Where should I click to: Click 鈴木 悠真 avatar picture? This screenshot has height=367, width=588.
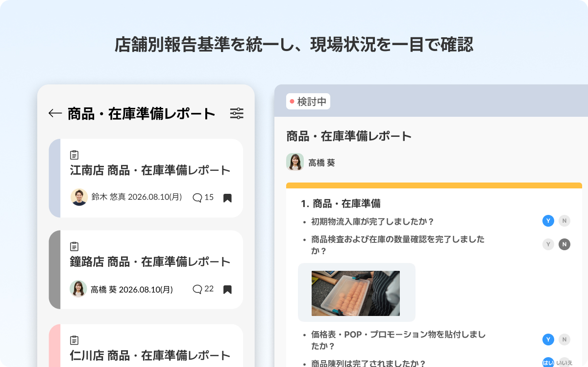pyautogui.click(x=79, y=197)
